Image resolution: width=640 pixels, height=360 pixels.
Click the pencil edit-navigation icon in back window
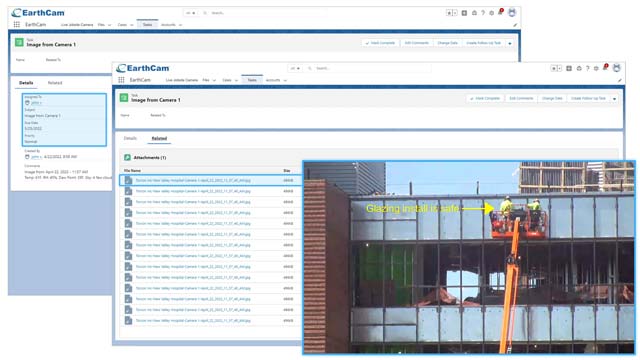515,25
